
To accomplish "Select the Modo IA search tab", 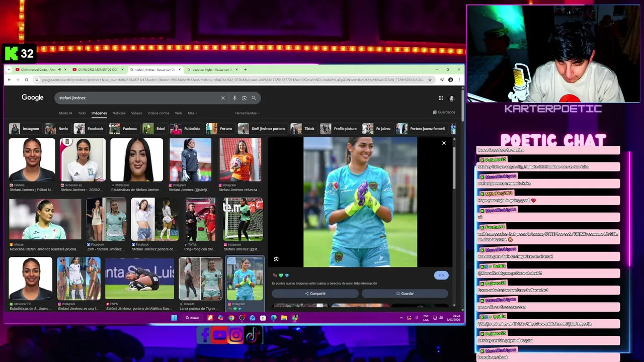I will coord(65,113).
